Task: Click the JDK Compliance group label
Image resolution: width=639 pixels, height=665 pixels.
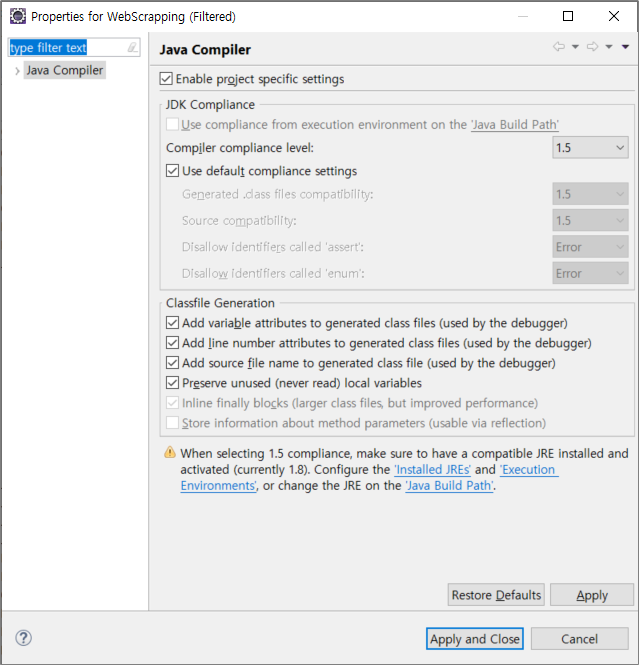Action: coord(210,104)
